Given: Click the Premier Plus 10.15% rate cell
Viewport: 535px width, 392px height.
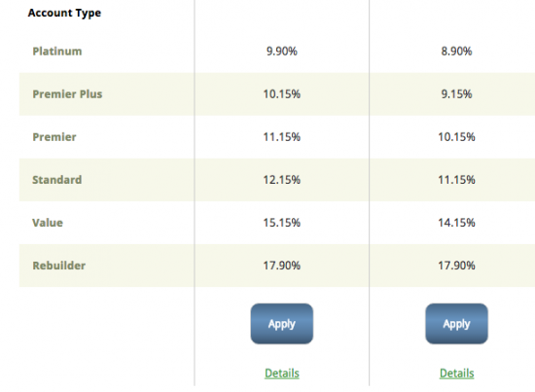Looking at the screenshot, I should point(282,93).
